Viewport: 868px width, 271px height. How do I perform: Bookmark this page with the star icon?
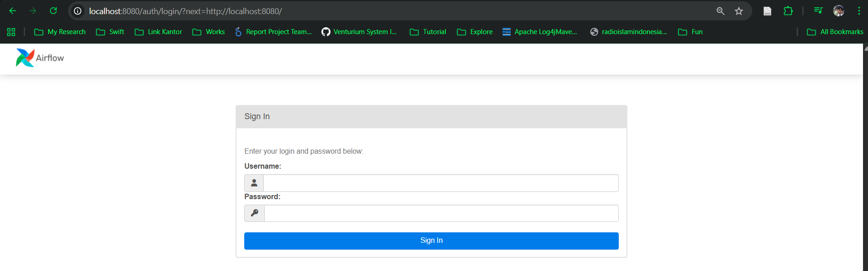click(x=739, y=11)
